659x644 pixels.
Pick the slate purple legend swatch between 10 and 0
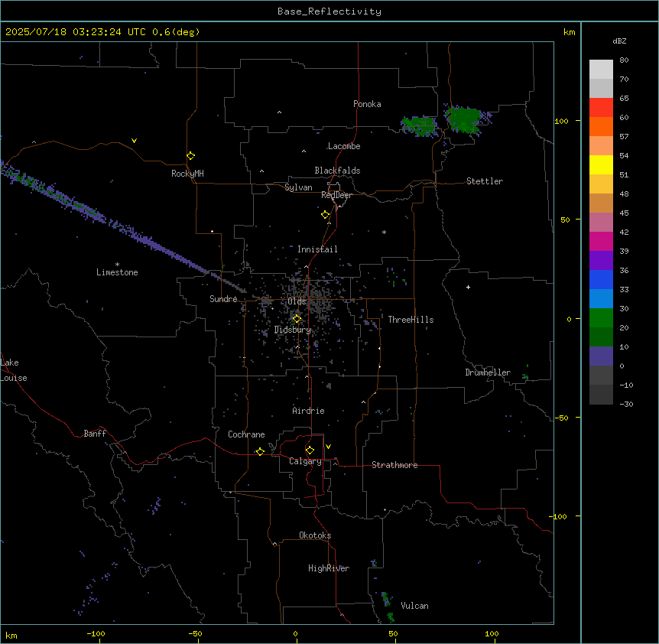(x=601, y=356)
